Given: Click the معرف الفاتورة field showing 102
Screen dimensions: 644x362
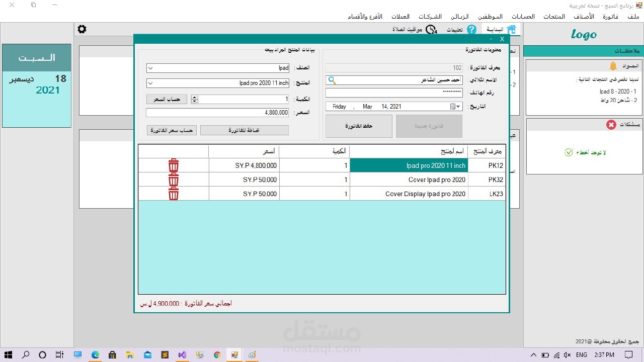Looking at the screenshot, I should [394, 68].
